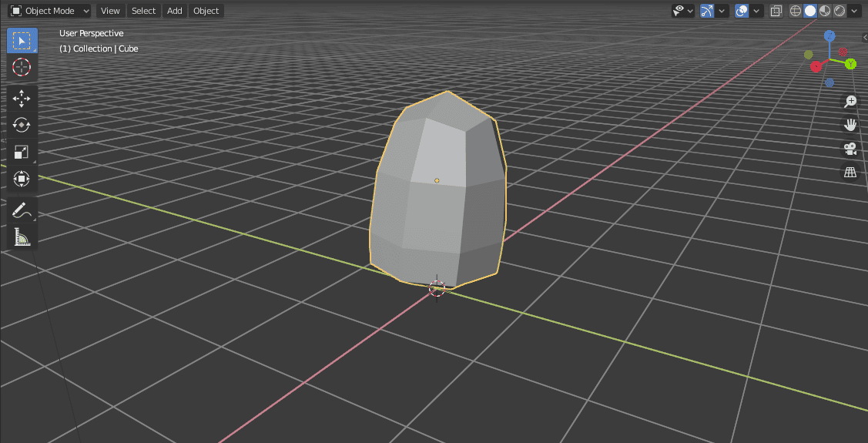Image resolution: width=868 pixels, height=443 pixels.
Task: Click the hatched red negative X gizmo dot
Action: coord(843,52)
